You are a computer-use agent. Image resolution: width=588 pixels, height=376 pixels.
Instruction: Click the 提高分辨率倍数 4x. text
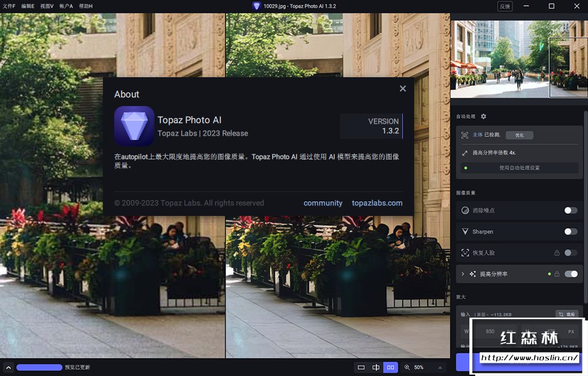(494, 153)
